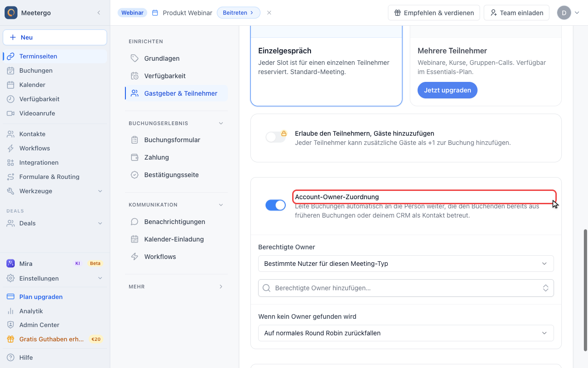Click the Kontakte people icon
588x368 pixels.
(x=11, y=134)
